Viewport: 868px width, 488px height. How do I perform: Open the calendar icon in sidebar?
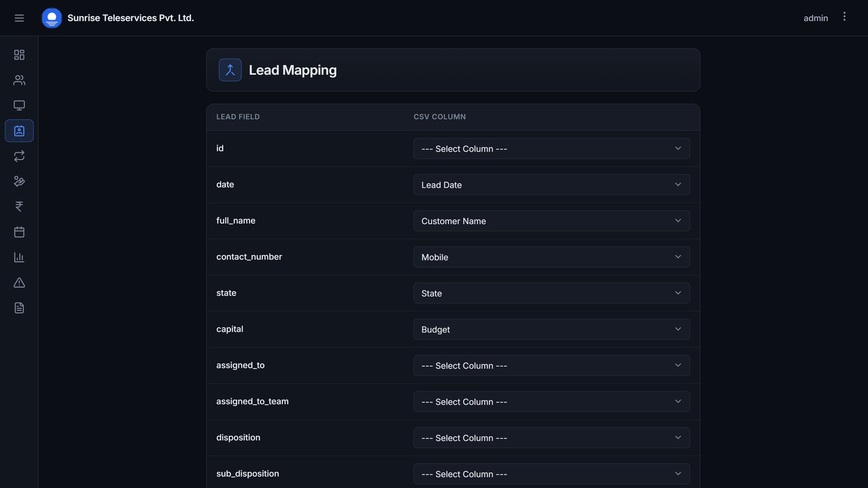click(19, 232)
